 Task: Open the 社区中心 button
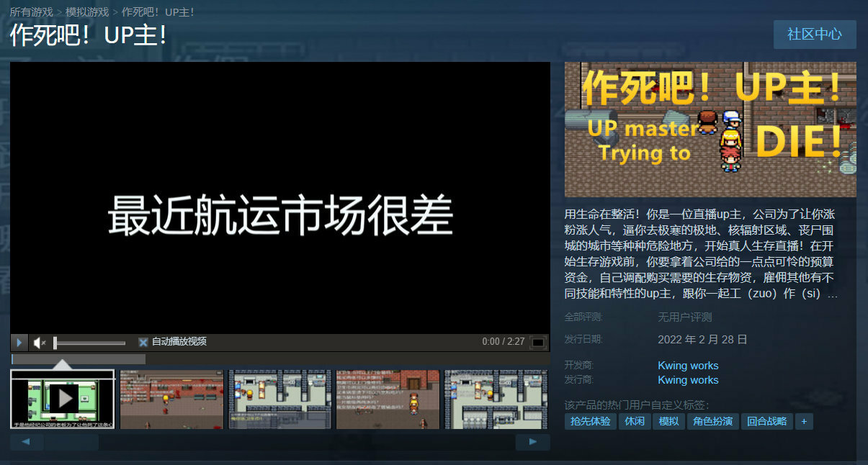click(815, 35)
